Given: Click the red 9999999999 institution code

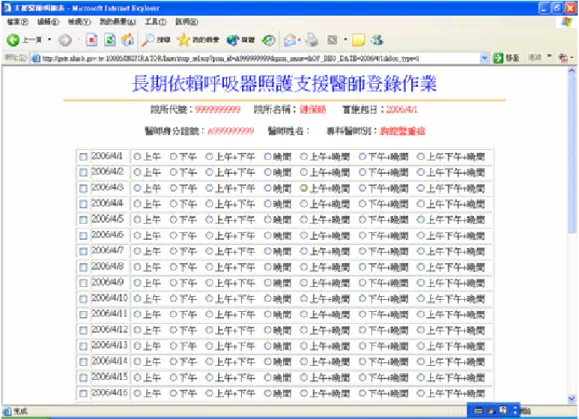Looking at the screenshot, I should [x=217, y=109].
